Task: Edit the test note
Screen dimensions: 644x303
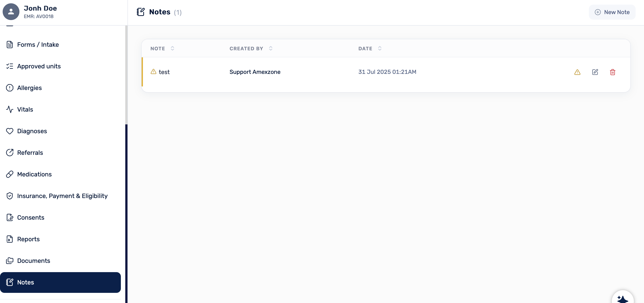Action: click(595, 72)
